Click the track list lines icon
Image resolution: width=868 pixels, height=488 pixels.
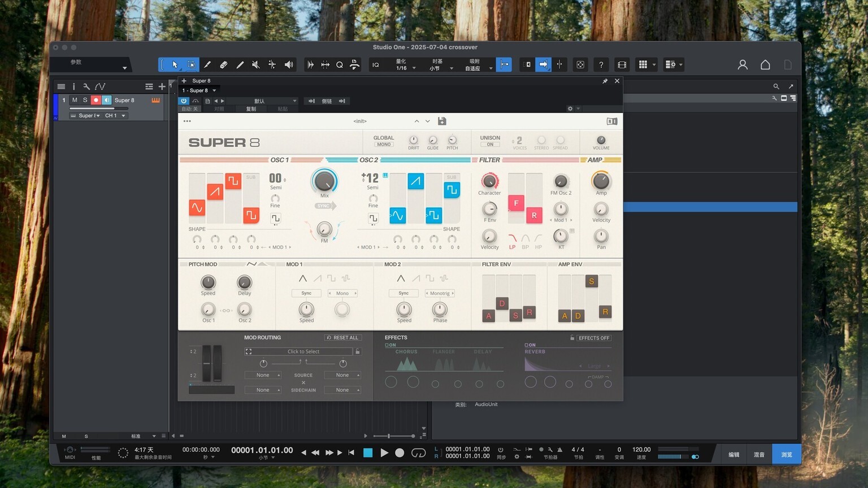pos(61,86)
